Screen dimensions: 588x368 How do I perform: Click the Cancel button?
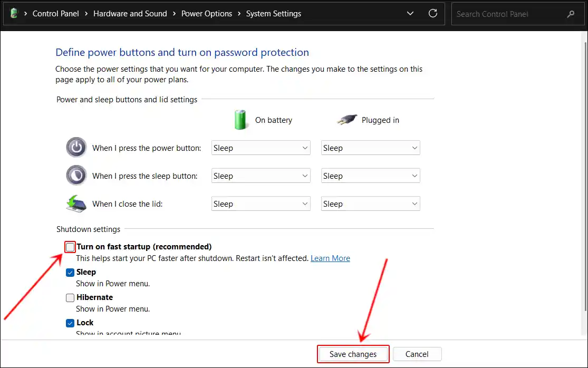(417, 354)
